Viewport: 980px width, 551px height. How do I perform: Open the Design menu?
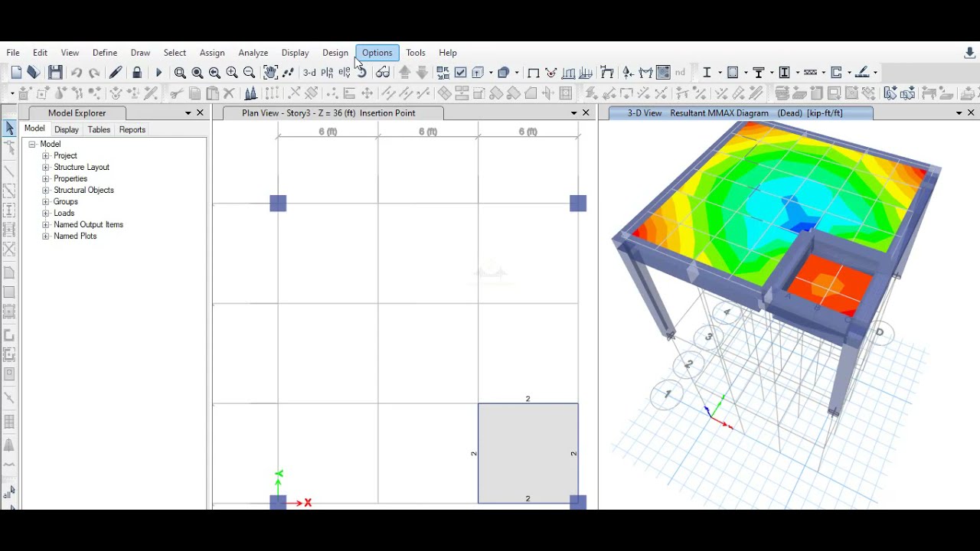(x=335, y=53)
